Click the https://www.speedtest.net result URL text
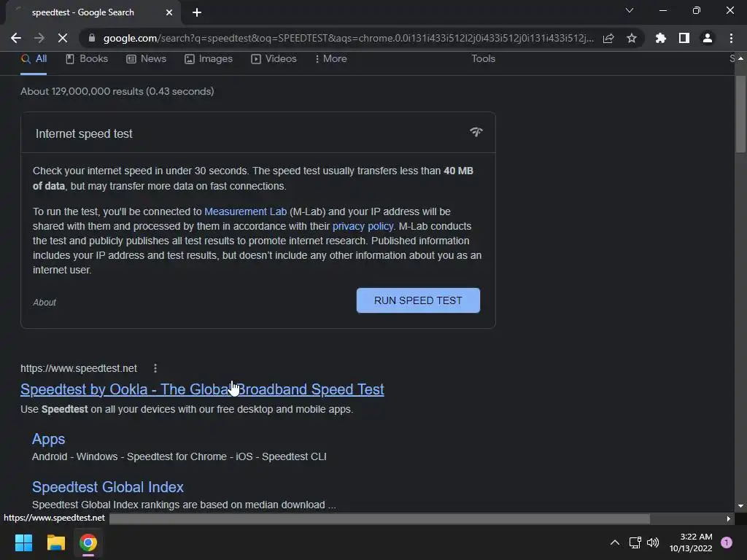 (x=79, y=368)
